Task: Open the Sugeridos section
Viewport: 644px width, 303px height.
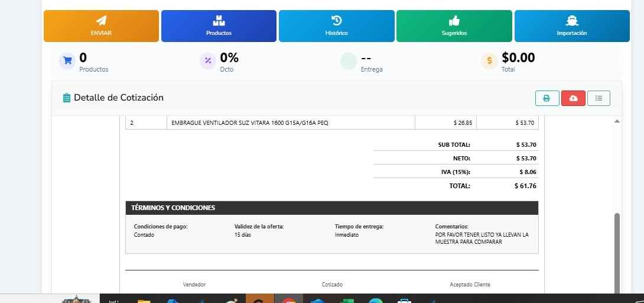Action: point(454,26)
